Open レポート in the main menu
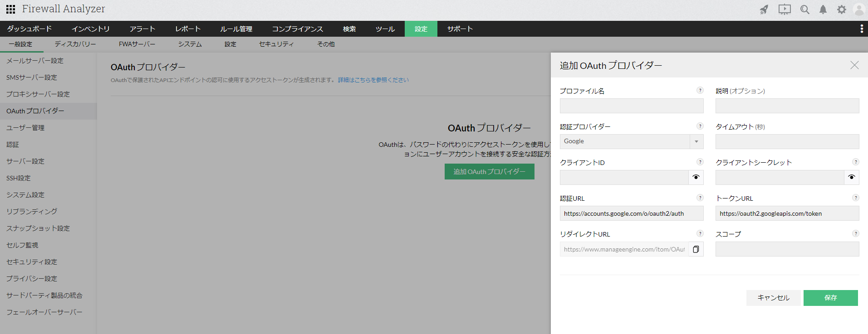The image size is (868, 334). [188, 29]
